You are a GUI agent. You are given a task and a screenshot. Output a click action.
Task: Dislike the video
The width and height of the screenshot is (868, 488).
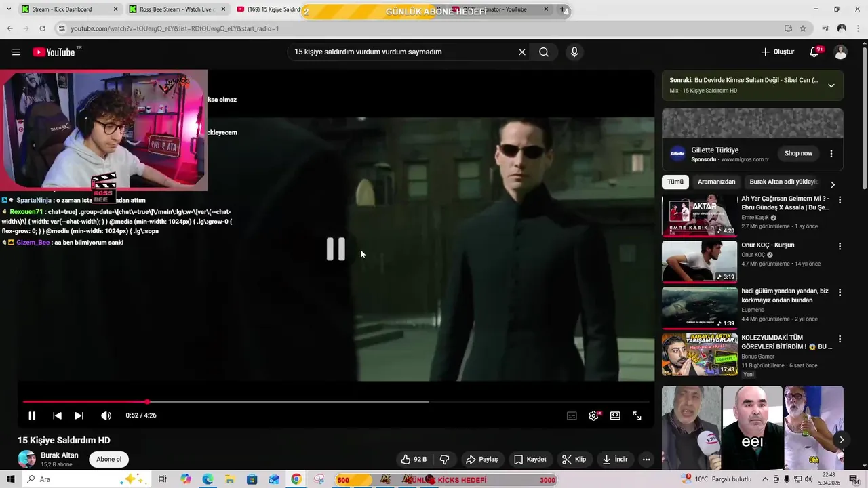point(445,460)
